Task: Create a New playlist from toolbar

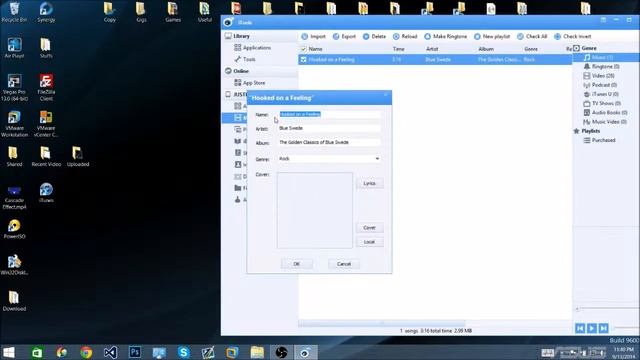Action: [492, 36]
